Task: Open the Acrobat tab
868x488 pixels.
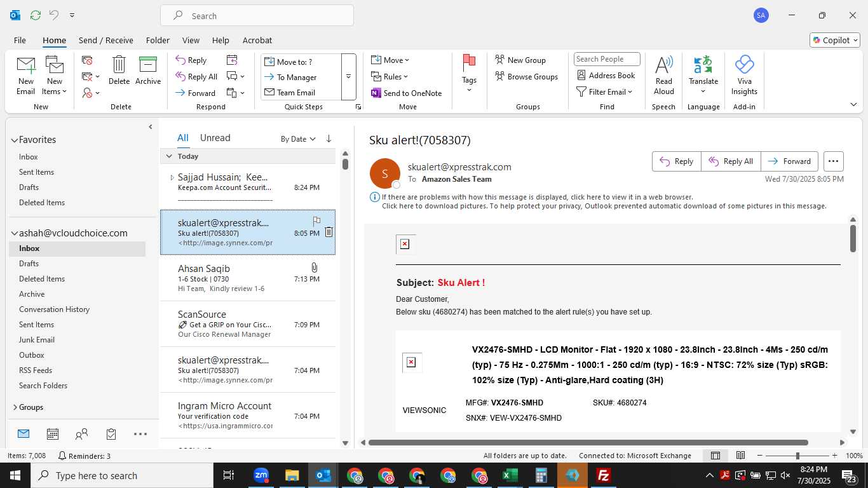Action: pyautogui.click(x=257, y=40)
